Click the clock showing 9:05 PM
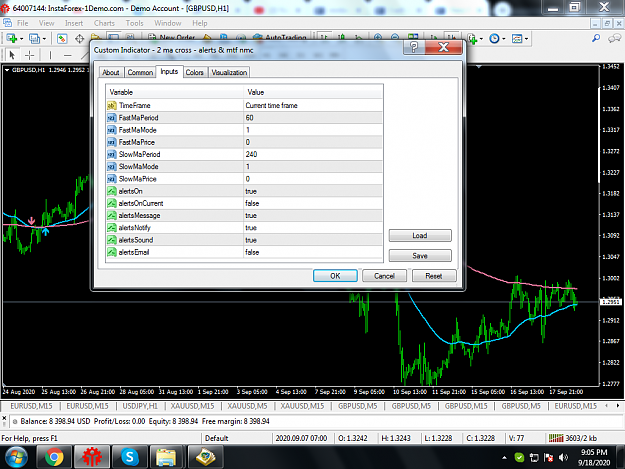625x469 pixels. coord(594,452)
